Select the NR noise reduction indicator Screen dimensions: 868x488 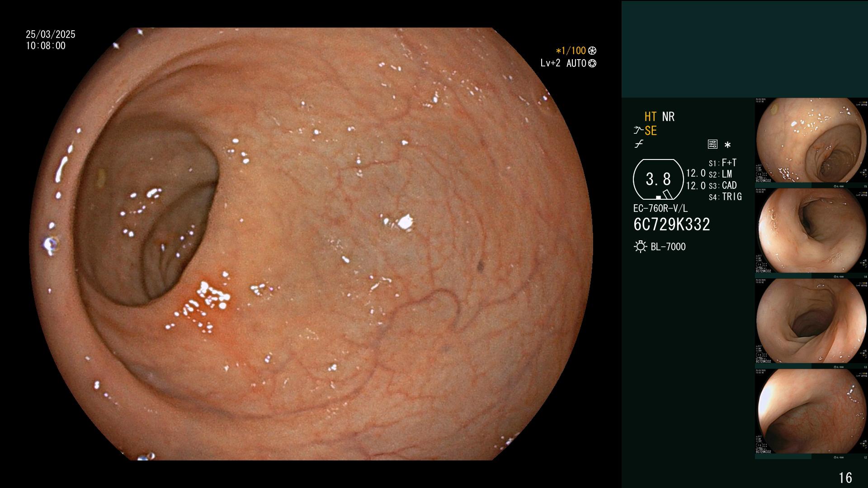click(668, 117)
